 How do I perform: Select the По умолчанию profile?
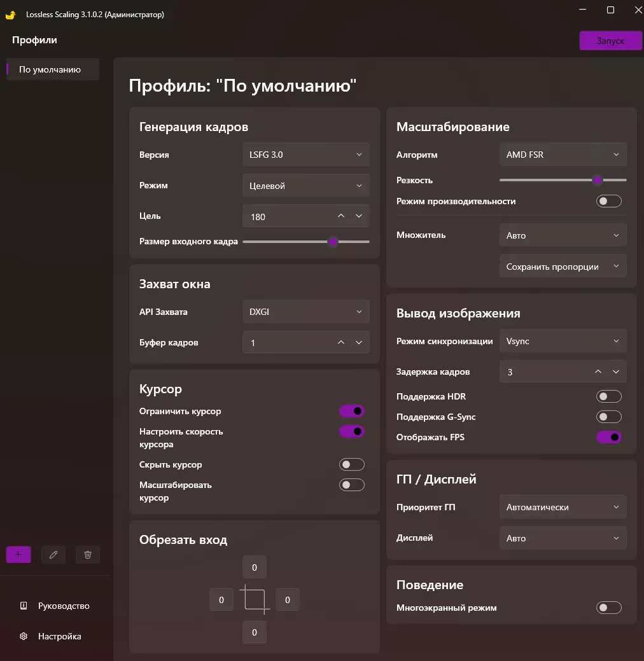pos(50,70)
